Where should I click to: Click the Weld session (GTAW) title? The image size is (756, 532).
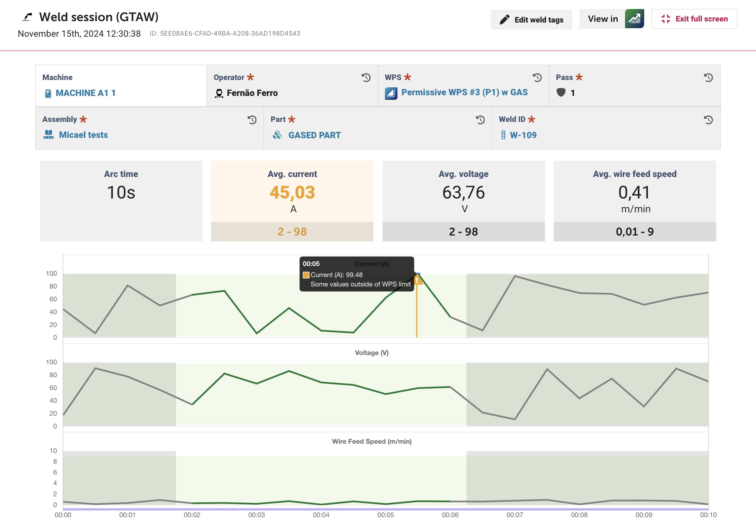[x=99, y=17]
